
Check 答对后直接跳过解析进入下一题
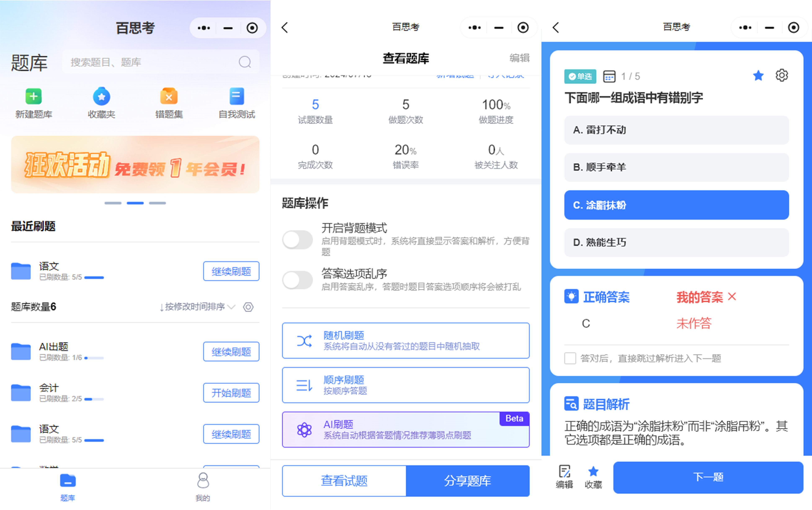pos(570,358)
